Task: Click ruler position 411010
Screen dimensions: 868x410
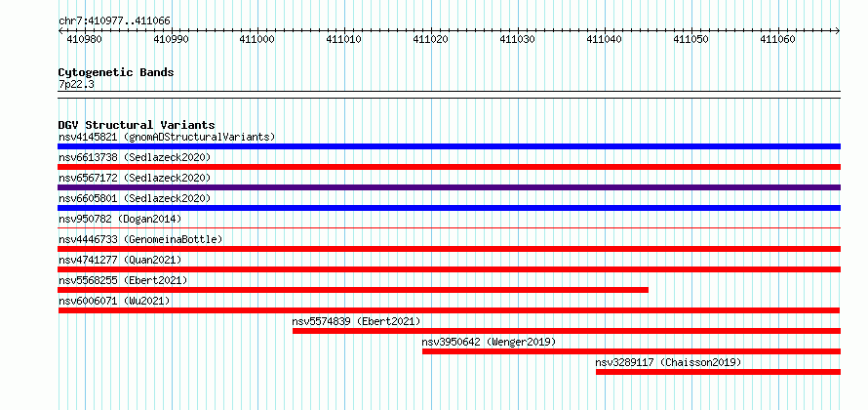Action: (343, 40)
